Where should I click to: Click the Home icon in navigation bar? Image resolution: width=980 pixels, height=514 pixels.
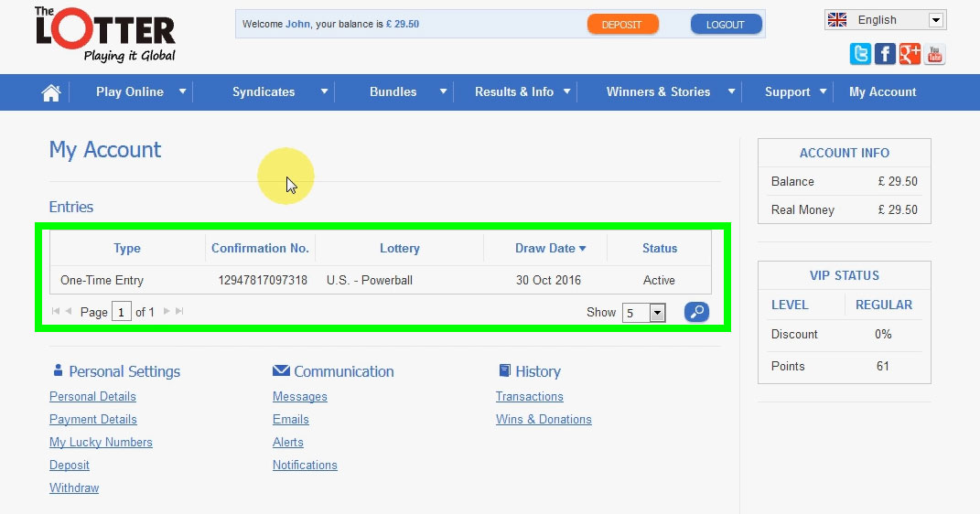tap(51, 92)
